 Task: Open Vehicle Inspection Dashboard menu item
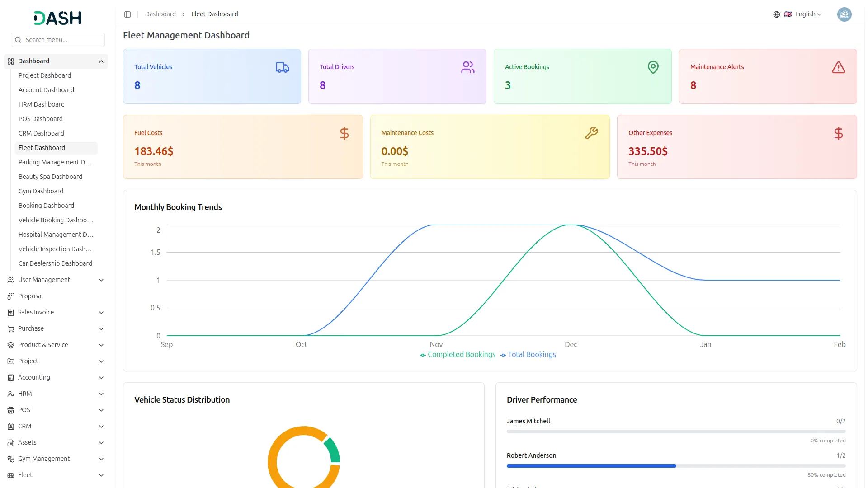55,249
